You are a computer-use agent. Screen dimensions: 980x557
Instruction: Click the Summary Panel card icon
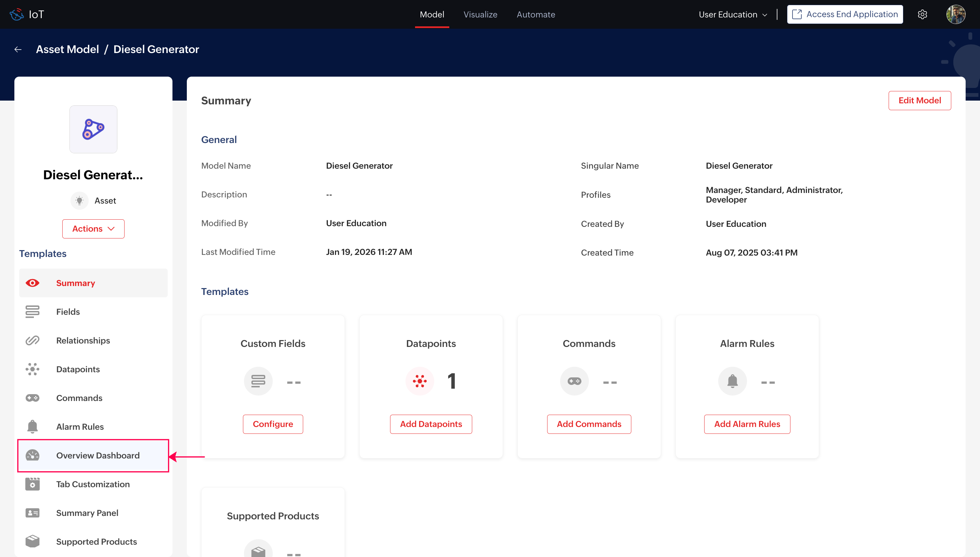pos(33,513)
